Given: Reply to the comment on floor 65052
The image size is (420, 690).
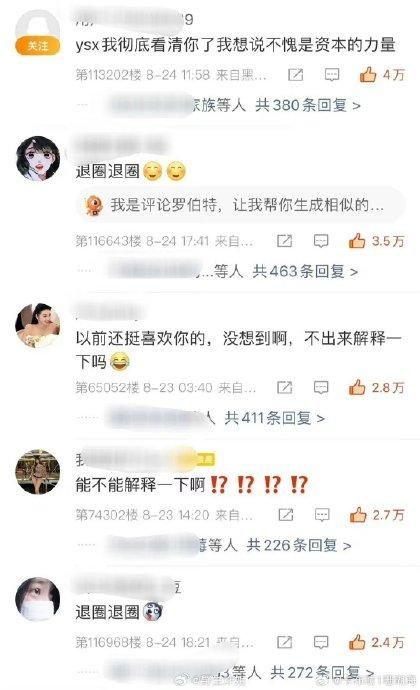Looking at the screenshot, I should click(x=321, y=387).
